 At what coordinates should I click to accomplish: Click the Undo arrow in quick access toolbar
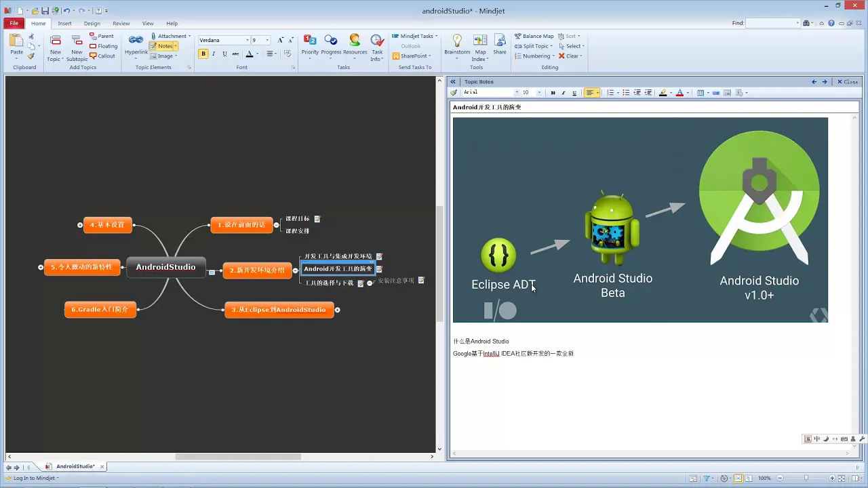66,11
